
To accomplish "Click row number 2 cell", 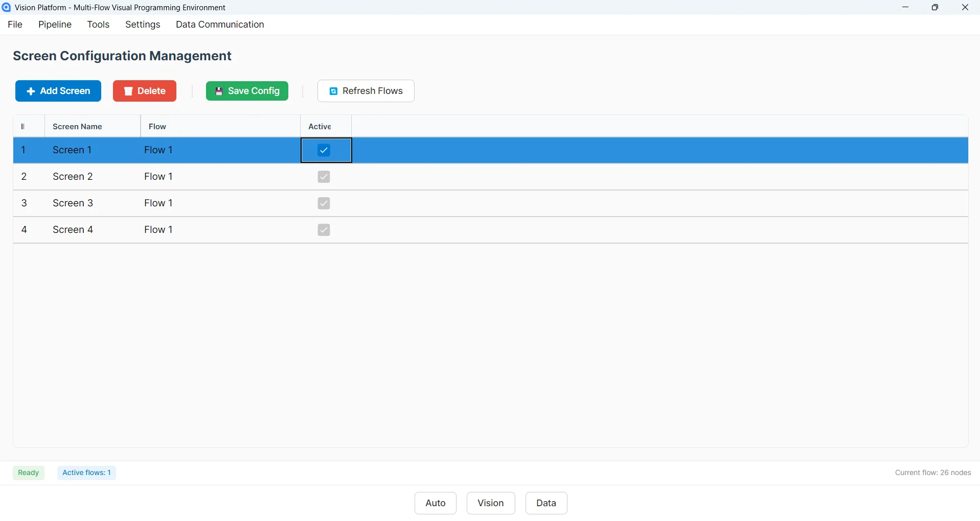I will tap(29, 177).
